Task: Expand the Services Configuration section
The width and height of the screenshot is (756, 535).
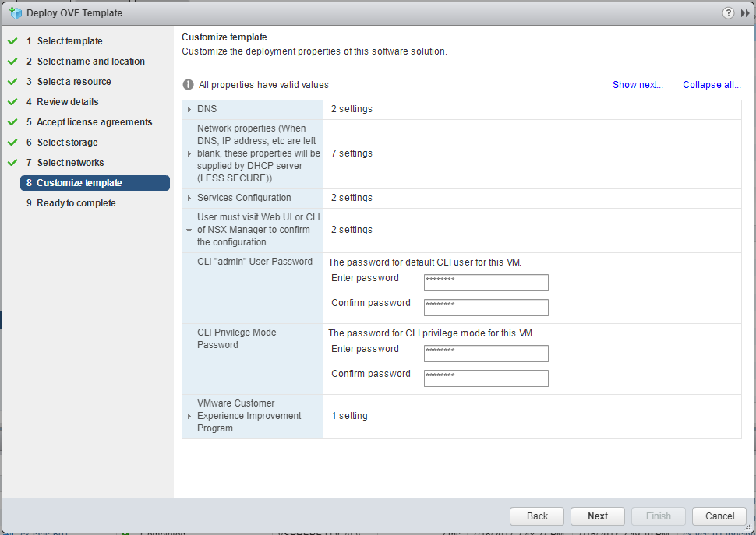Action: 189,199
